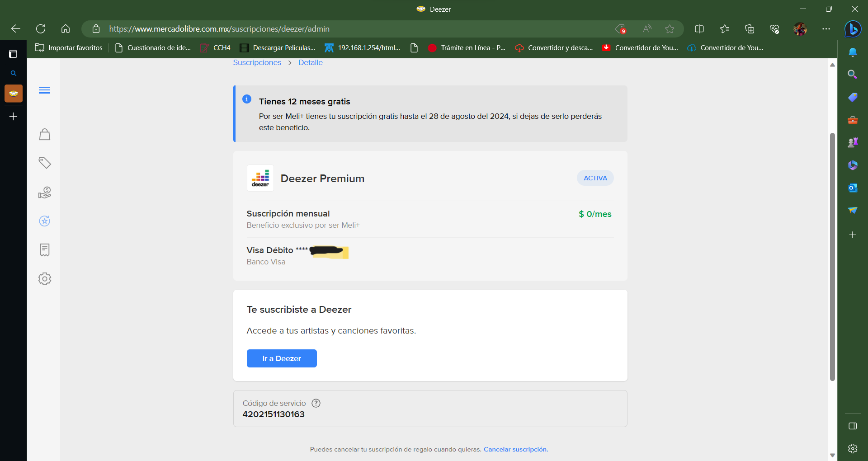Viewport: 868px width, 461px height.
Task: Open the Collections icon in toolbar
Action: tap(750, 29)
